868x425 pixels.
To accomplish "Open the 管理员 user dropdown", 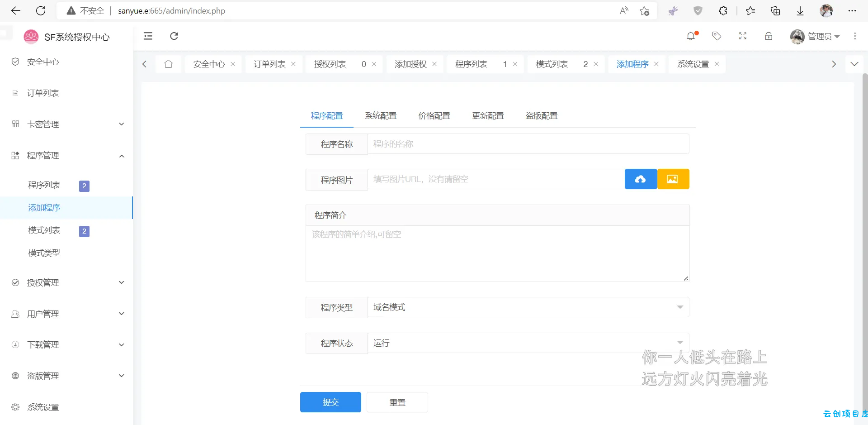I will (815, 36).
